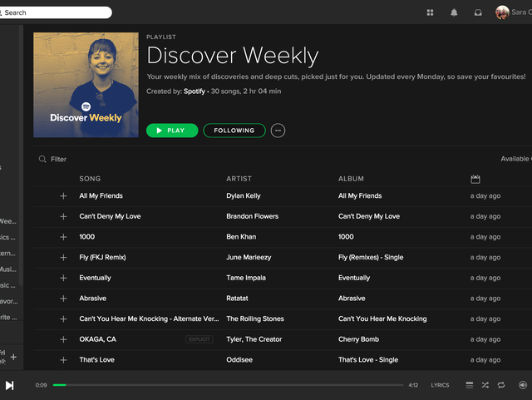Open artist Tame Impala
Image resolution: width=532 pixels, height=400 pixels.
[x=246, y=278]
